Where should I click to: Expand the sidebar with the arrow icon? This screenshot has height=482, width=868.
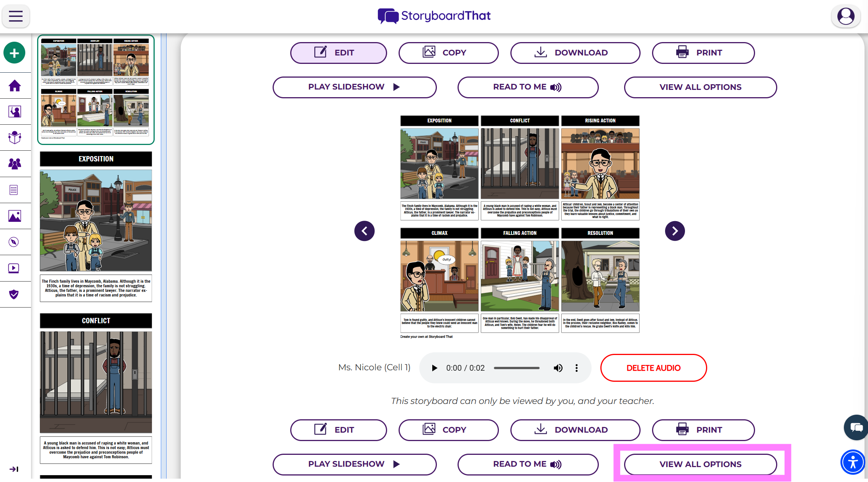pyautogui.click(x=14, y=469)
